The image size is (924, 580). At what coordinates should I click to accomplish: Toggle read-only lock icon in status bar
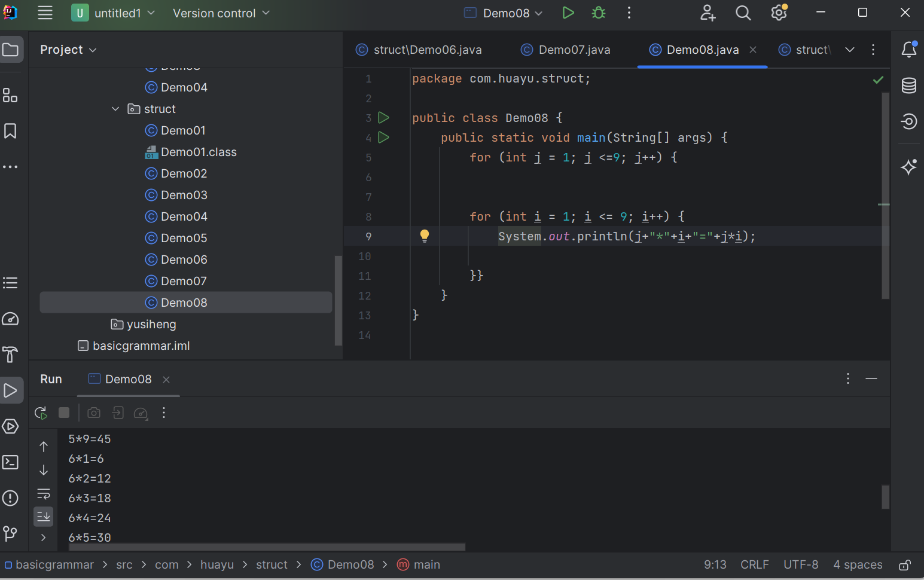click(x=905, y=565)
